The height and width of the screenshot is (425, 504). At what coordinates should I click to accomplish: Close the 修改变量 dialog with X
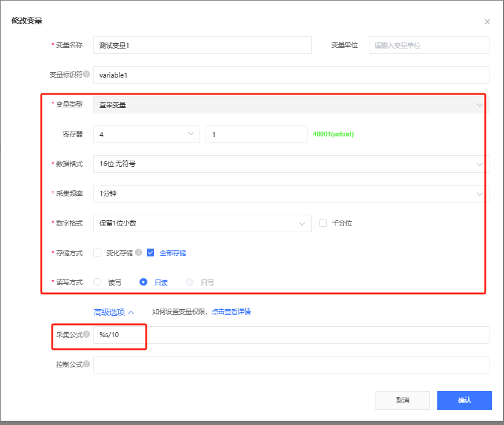coord(487,22)
